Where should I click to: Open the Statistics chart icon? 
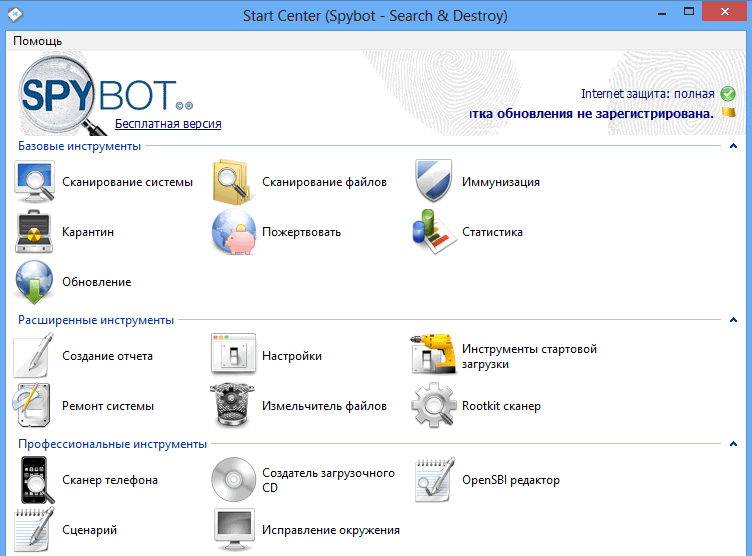tap(434, 232)
